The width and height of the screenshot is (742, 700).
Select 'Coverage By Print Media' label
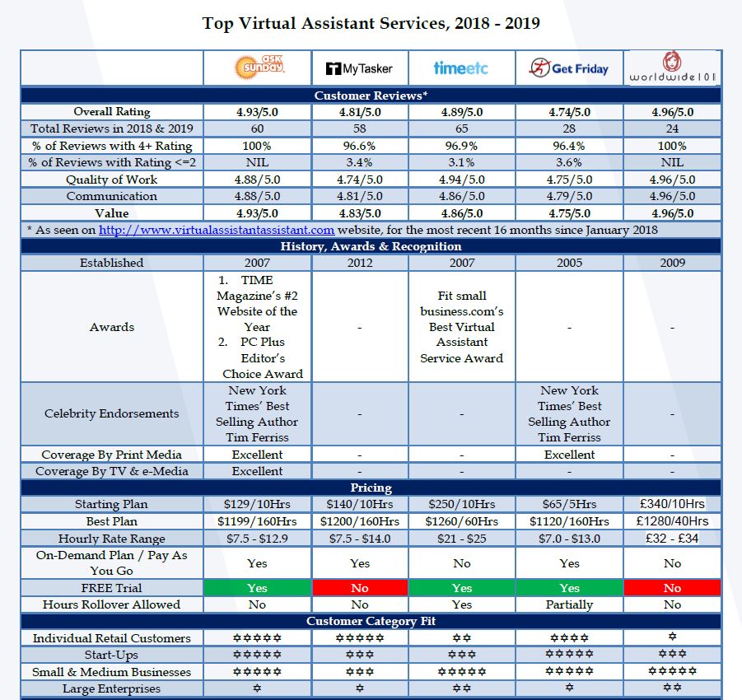112,455
